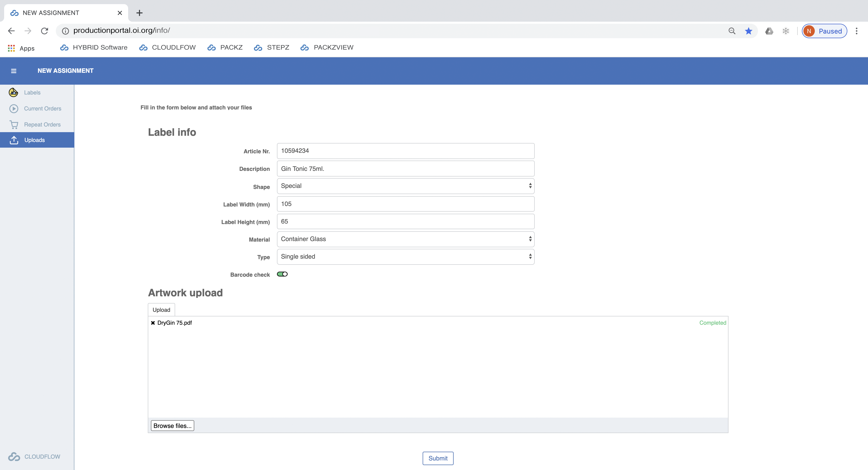
Task: Click Browse files button
Action: coord(172,426)
